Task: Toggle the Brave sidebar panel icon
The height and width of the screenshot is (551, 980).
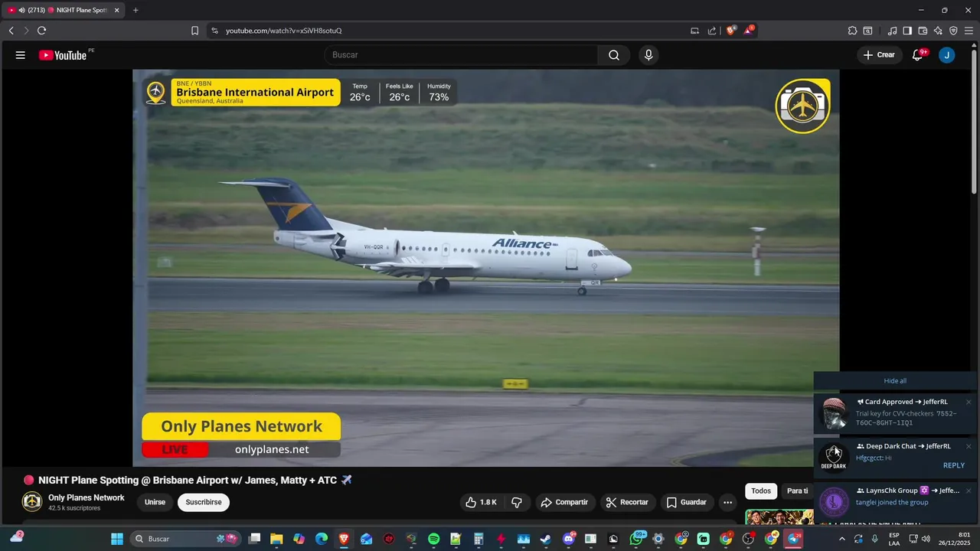Action: [x=907, y=31]
